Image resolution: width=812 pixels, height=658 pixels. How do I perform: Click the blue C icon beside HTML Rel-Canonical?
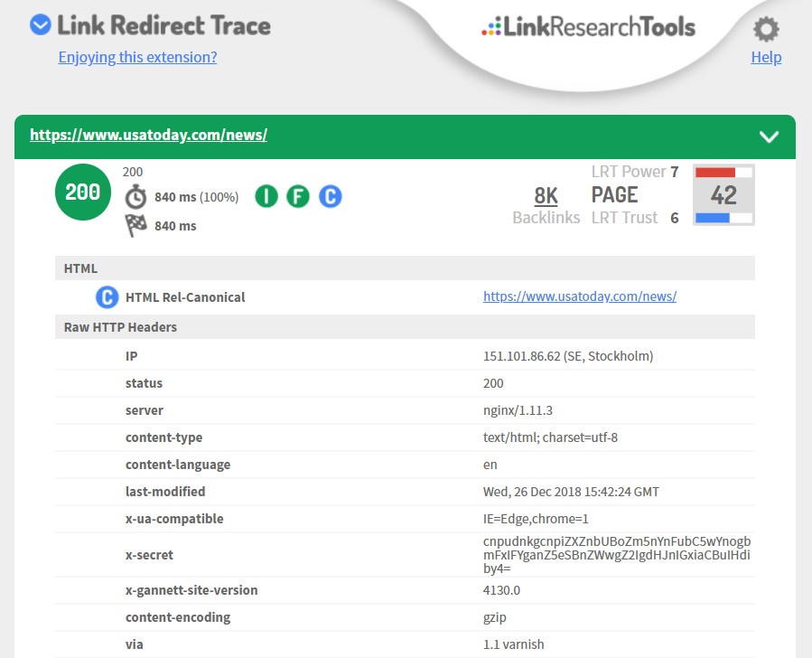point(107,296)
